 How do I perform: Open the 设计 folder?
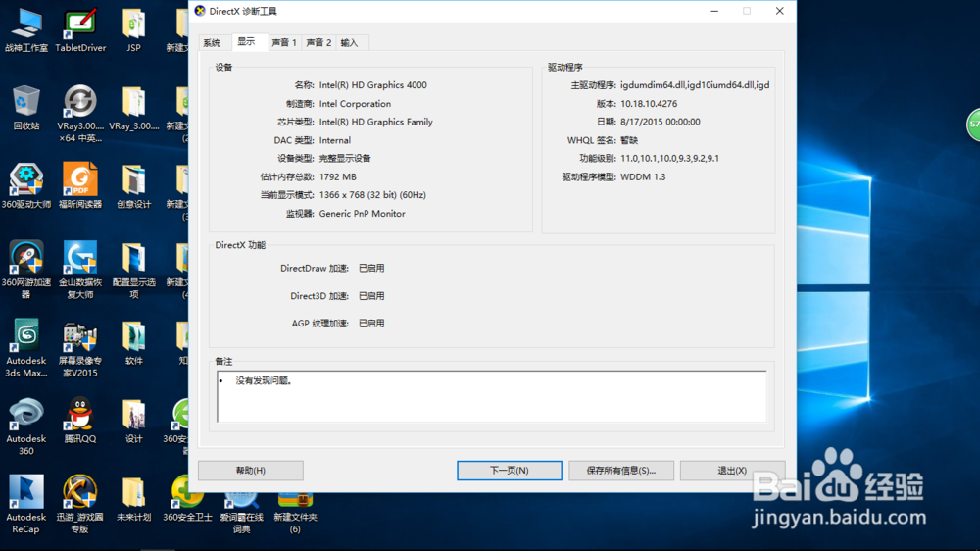[133, 421]
